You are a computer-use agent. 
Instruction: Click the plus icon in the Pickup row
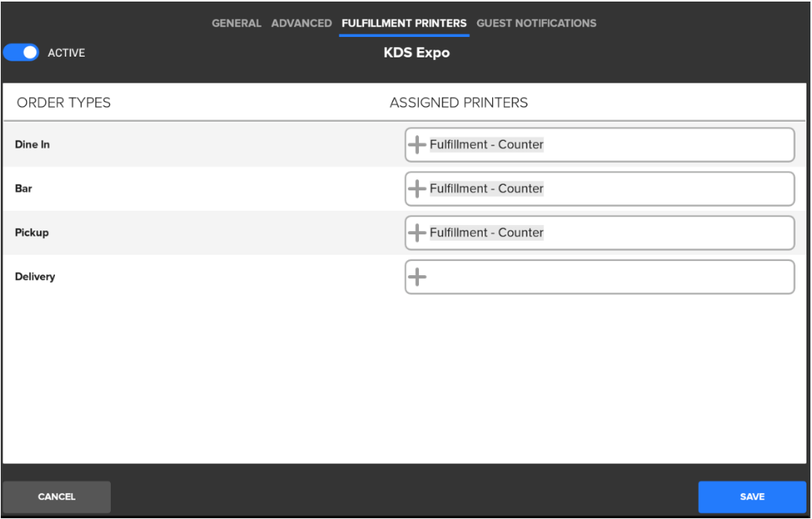tap(418, 233)
